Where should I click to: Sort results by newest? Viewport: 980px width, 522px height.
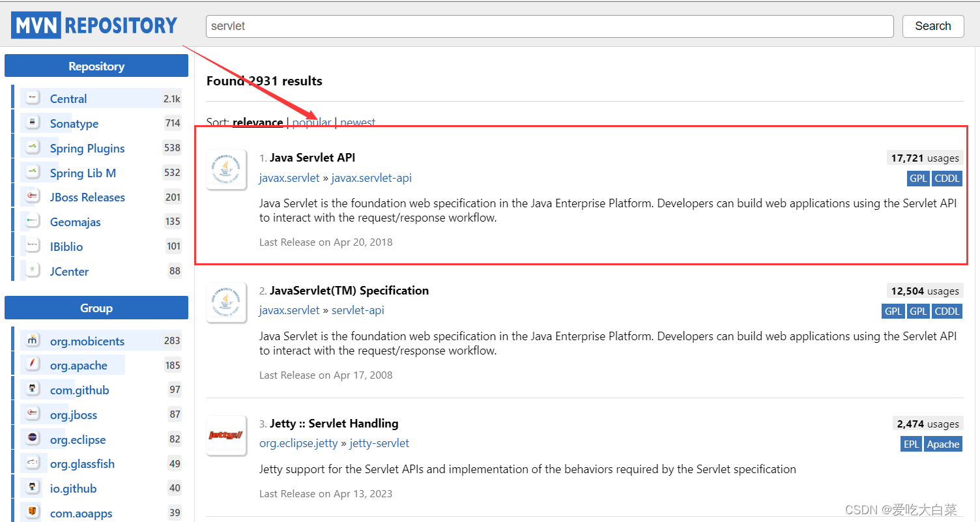358,122
